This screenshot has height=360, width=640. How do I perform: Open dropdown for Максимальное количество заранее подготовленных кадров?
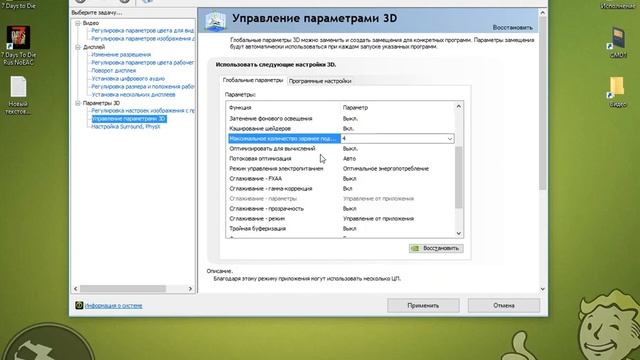(449, 139)
